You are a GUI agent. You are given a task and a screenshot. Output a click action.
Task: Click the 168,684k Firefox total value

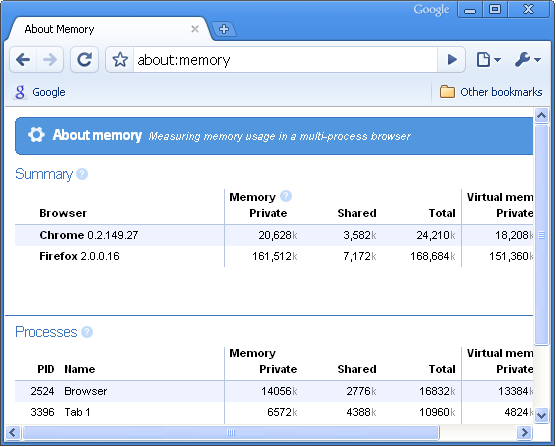(x=433, y=256)
